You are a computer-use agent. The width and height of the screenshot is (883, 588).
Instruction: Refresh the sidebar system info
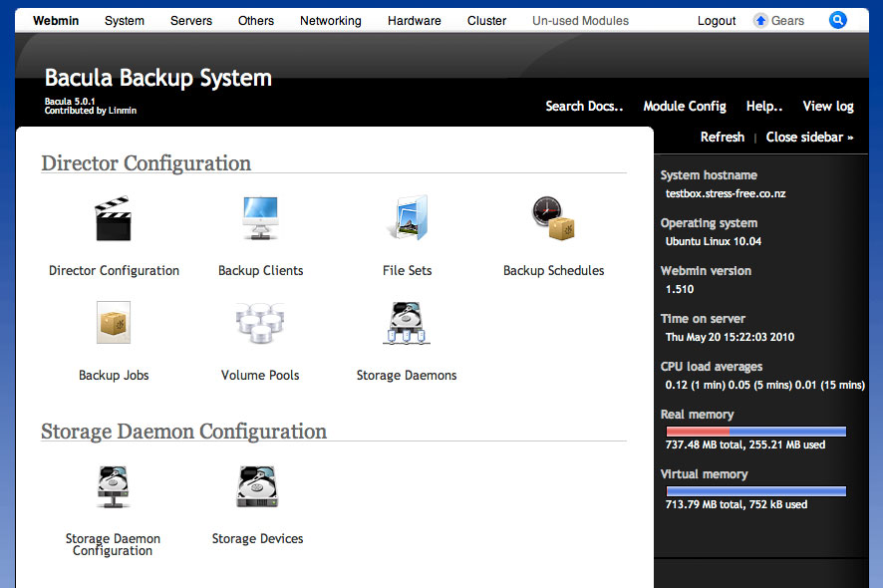[x=722, y=137]
